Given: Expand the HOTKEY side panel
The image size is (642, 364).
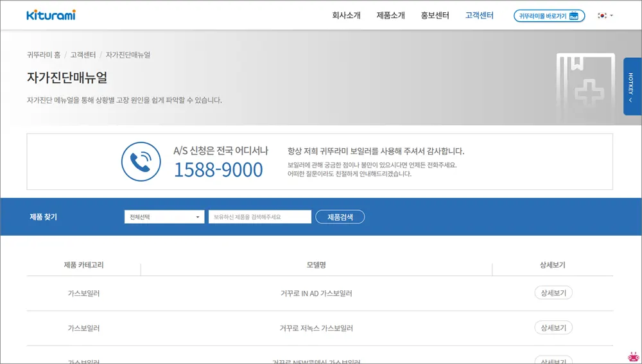Looking at the screenshot, I should point(632,87).
